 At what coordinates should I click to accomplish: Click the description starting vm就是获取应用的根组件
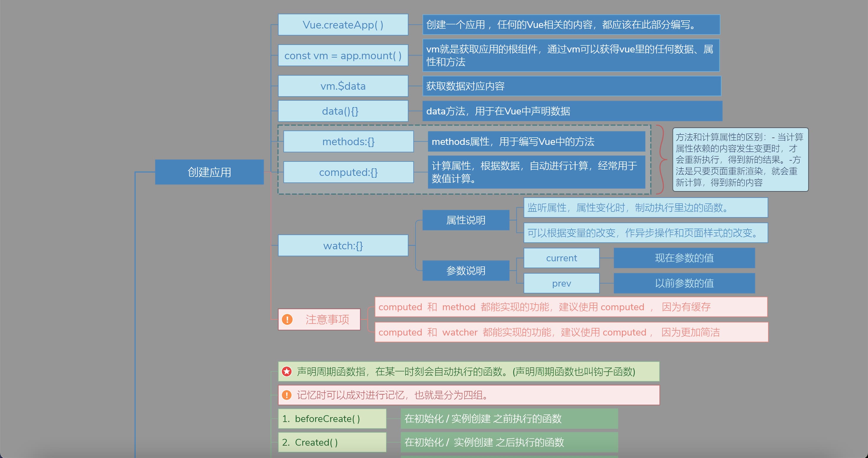point(571,55)
